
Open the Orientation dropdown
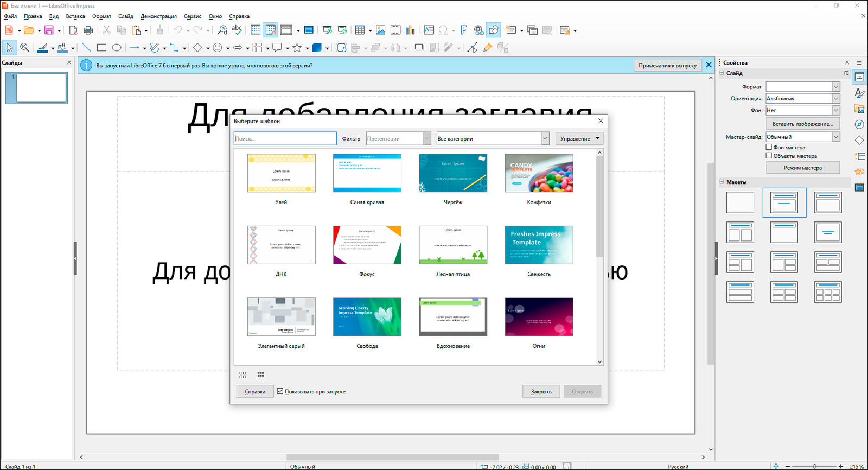coord(803,98)
